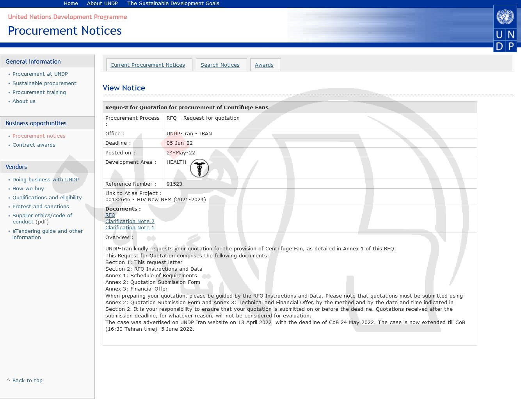Image resolution: width=521 pixels, height=420 pixels.
Task: Open Supplier ethics/code of conduct pdf
Action: [x=42, y=218]
